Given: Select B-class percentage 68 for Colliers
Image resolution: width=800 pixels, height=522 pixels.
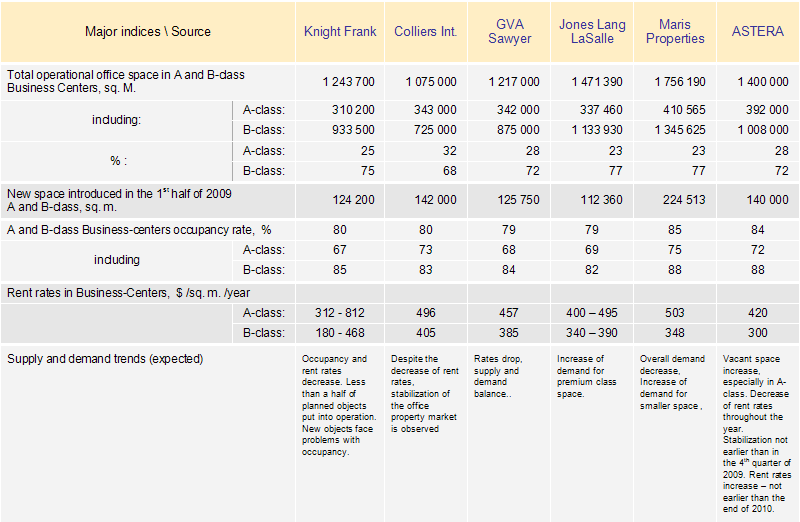Looking at the screenshot, I should pyautogui.click(x=449, y=171).
